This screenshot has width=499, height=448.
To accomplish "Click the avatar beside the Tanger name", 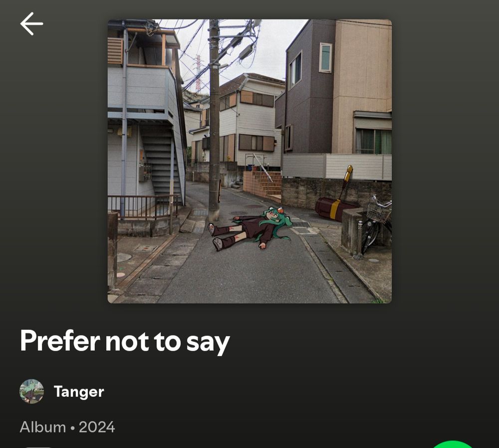I will [31, 391].
